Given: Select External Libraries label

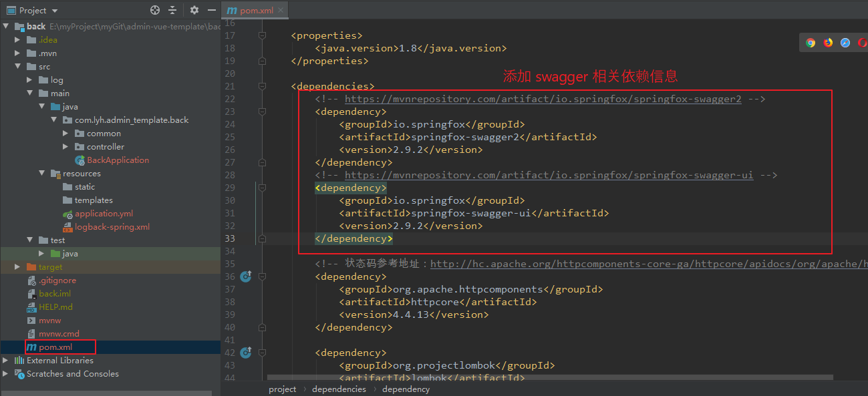Looking at the screenshot, I should pos(60,361).
